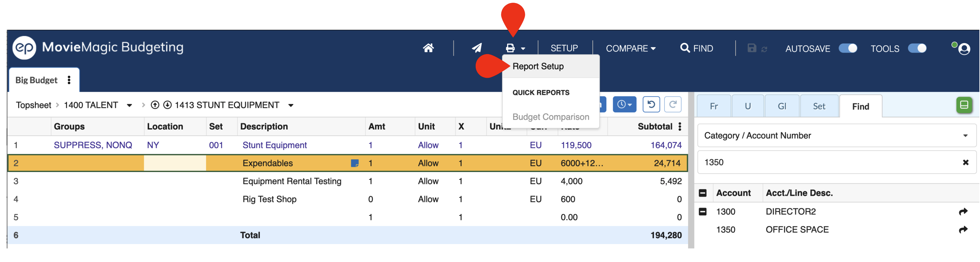980x262 pixels.
Task: Open the note icon on Expendables row
Action: [x=354, y=163]
